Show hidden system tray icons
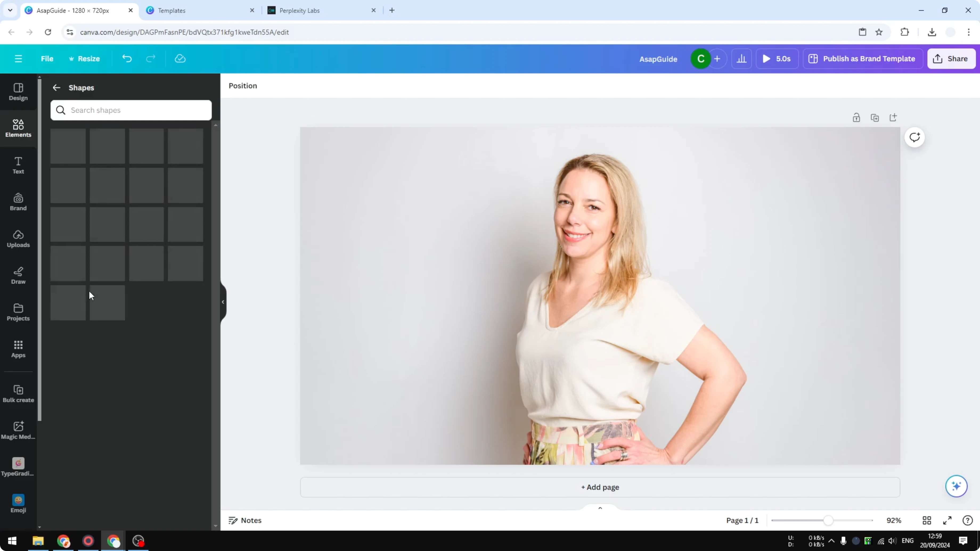The image size is (980, 551). (831, 541)
